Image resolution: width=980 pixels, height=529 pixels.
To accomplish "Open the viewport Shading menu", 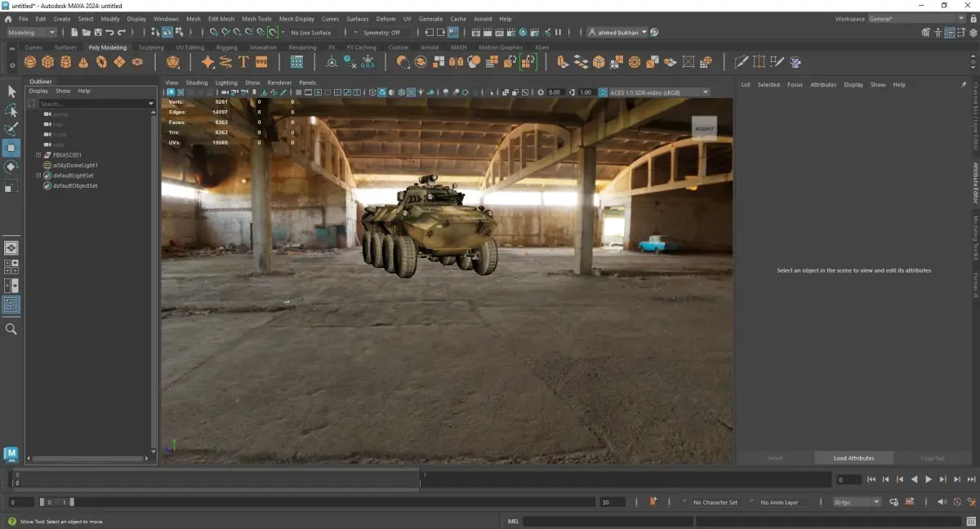I will coord(197,82).
